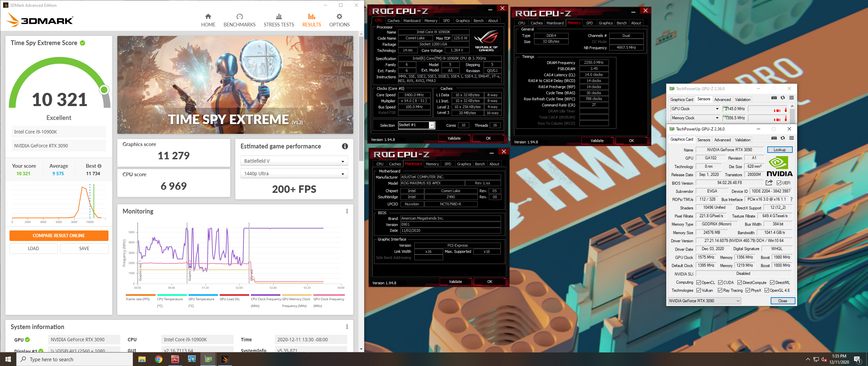Switch to Bench tab in CPU-Z Memory window
Image resolution: width=868 pixels, height=366 pixels.
(622, 23)
